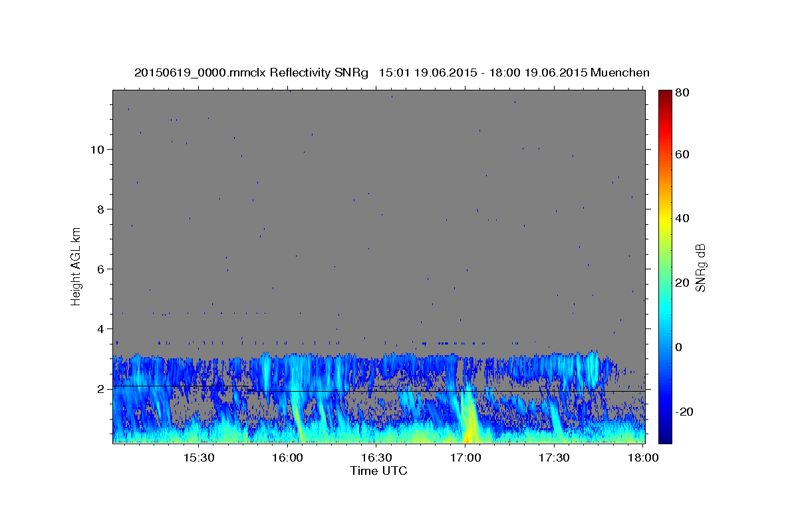Screen dimensions: 798x532
Task: Click the plot title starting with 20150619_0000.mmclx
Action: tap(392, 72)
